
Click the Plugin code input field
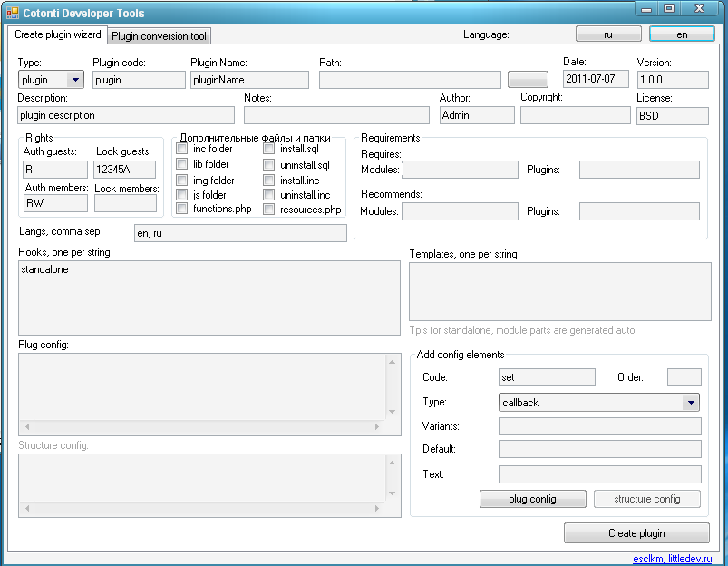pyautogui.click(x=139, y=80)
